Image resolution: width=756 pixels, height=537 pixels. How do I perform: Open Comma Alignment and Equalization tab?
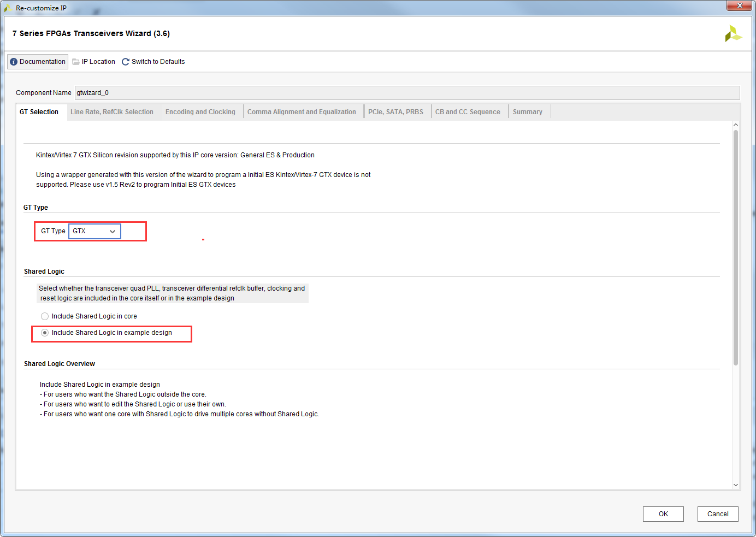pos(302,112)
